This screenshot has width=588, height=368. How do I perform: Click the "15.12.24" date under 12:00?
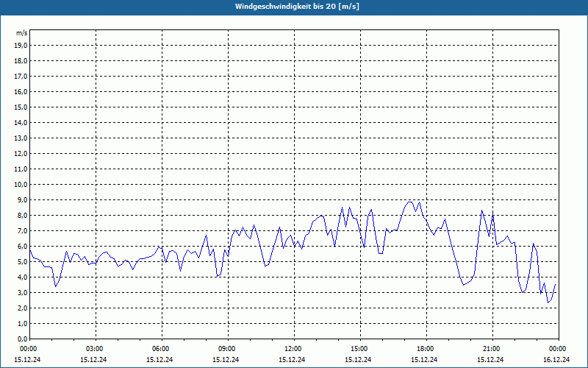click(292, 359)
